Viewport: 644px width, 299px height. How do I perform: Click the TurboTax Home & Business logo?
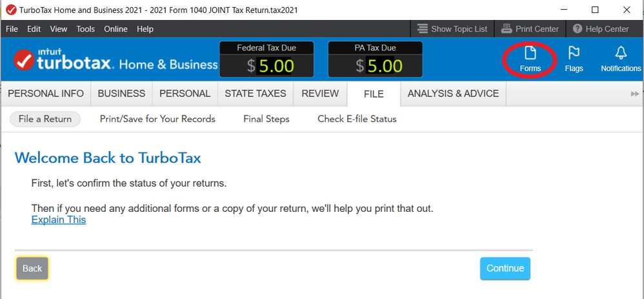pyautogui.click(x=116, y=60)
